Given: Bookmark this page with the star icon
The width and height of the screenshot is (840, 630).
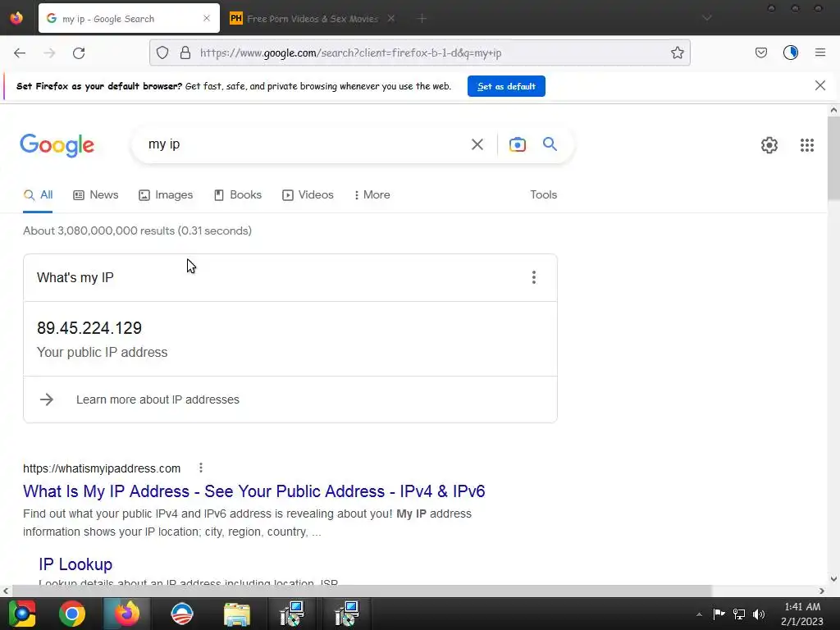Looking at the screenshot, I should click(677, 52).
